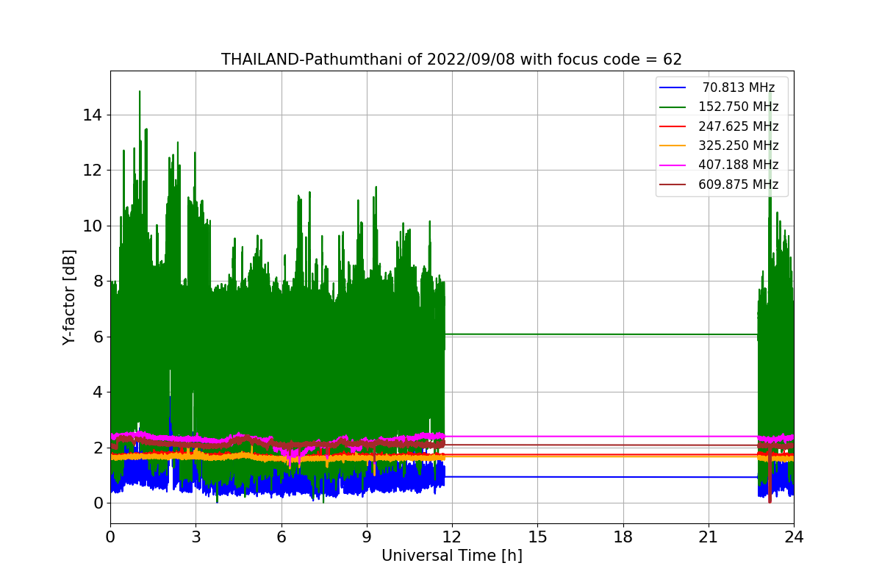
Task: Click the blue legend line for 70.813 MHz
Action: click(x=673, y=88)
